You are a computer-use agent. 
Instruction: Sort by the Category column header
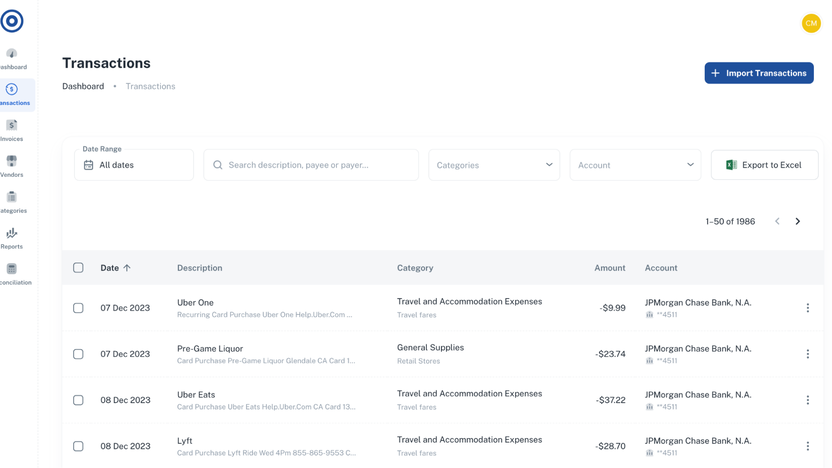pos(415,268)
